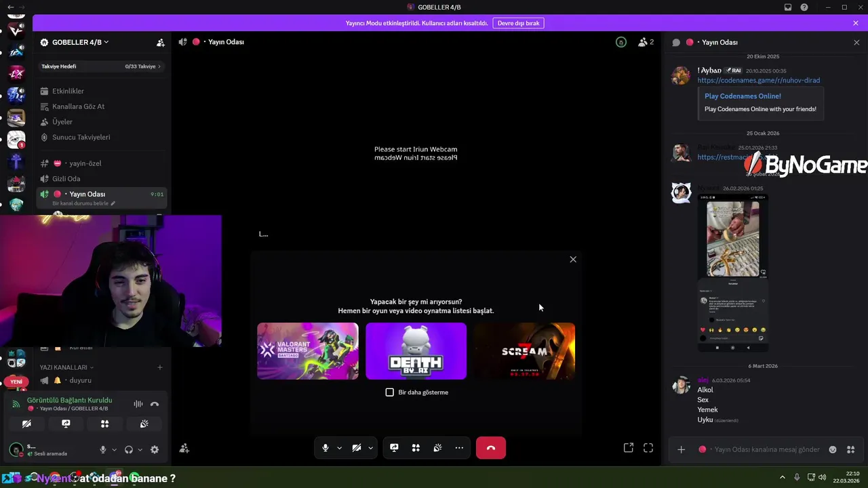Disconnect using the phone icon beside Görüntülü Bağlantı Kuruldu
The width and height of the screenshot is (868, 488).
tap(155, 404)
